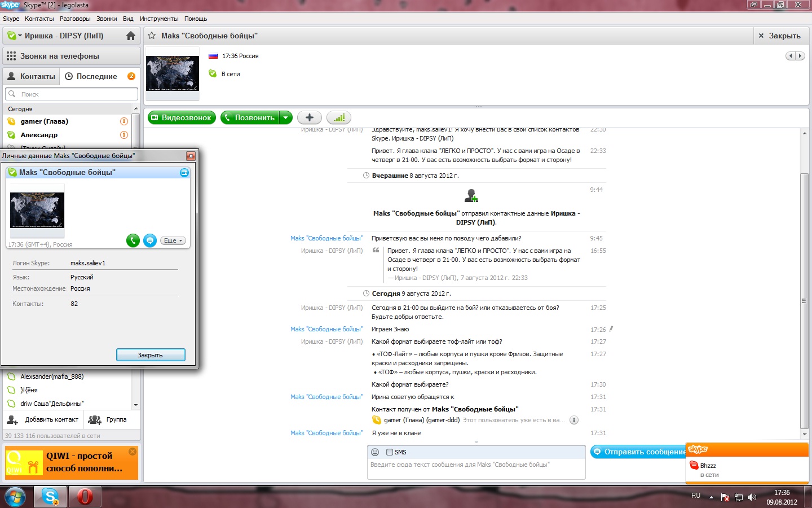Click contact list scroll down arrow
The image size is (812, 508).
point(136,405)
